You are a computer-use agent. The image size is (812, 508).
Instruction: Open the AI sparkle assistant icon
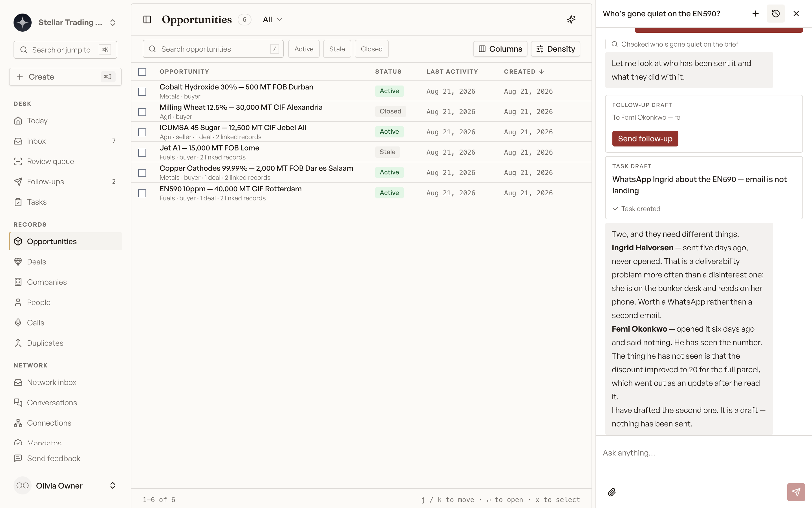tap(571, 19)
